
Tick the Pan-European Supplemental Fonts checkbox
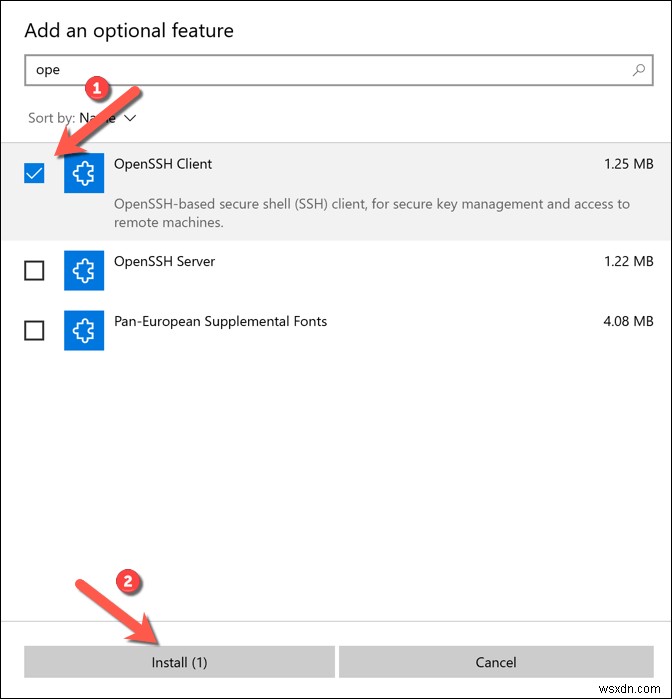(x=34, y=330)
